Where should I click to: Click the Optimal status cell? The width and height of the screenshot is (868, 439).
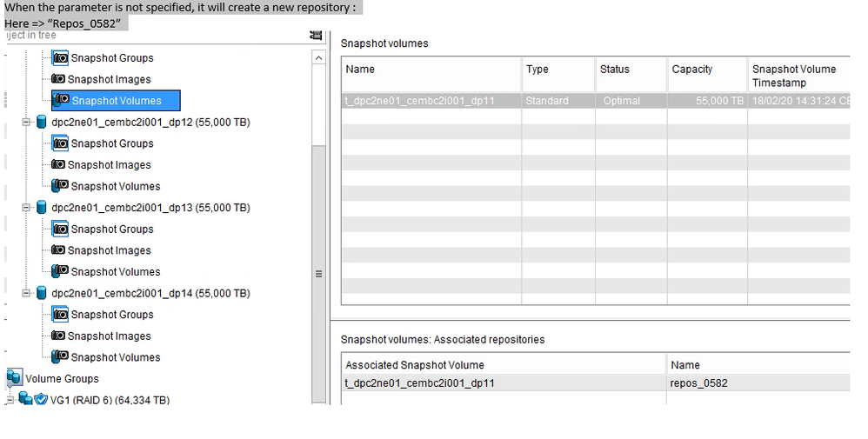[631, 101]
